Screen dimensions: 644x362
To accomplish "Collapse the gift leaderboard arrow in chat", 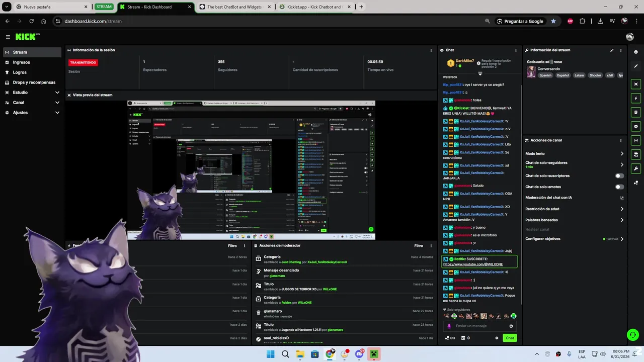I will click(x=480, y=74).
